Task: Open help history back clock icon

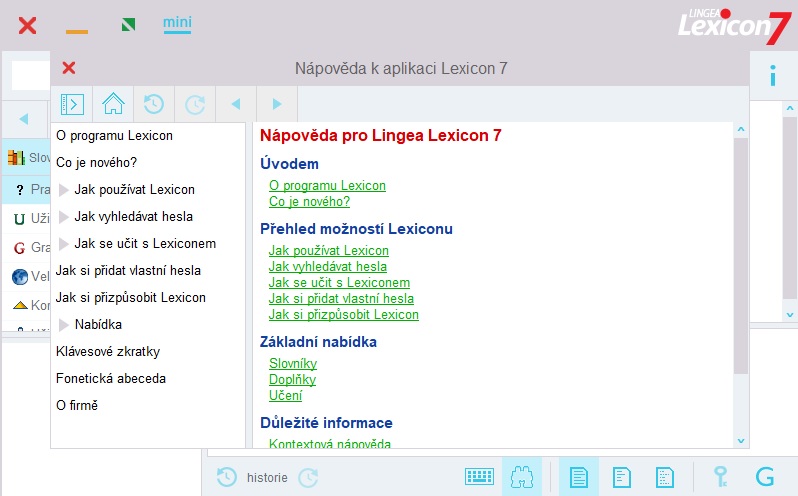Action: tap(154, 104)
